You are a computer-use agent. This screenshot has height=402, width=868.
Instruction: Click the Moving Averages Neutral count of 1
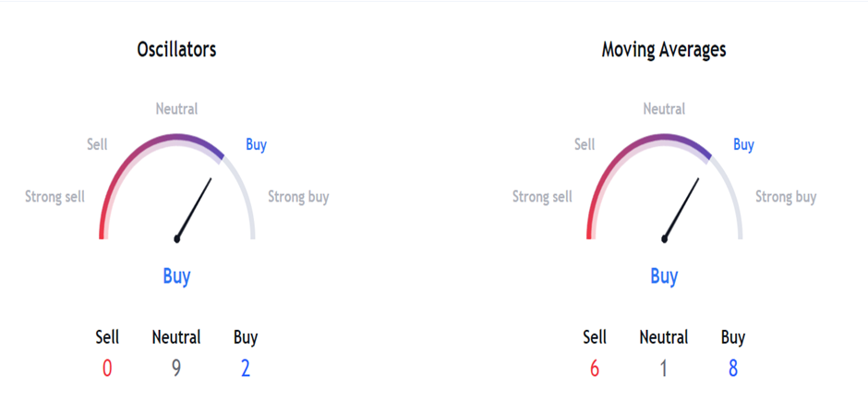click(x=663, y=368)
